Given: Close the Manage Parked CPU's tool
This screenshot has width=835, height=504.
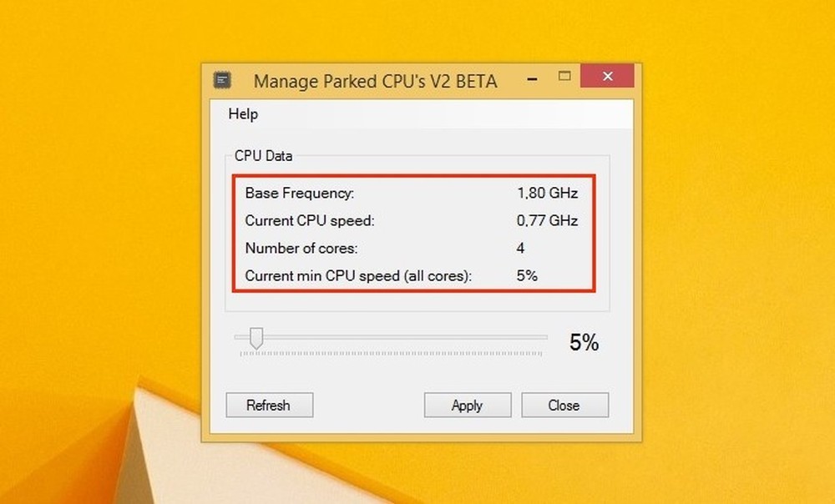Looking at the screenshot, I should click(x=565, y=405).
